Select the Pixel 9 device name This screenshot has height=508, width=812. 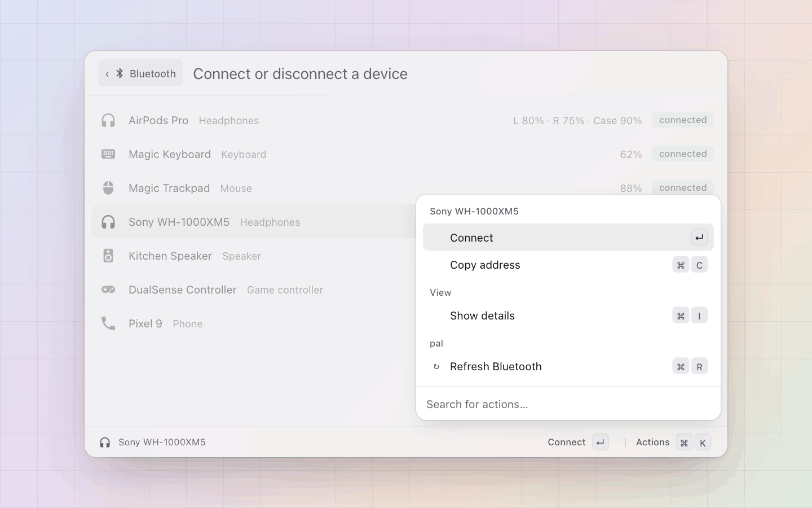click(145, 323)
